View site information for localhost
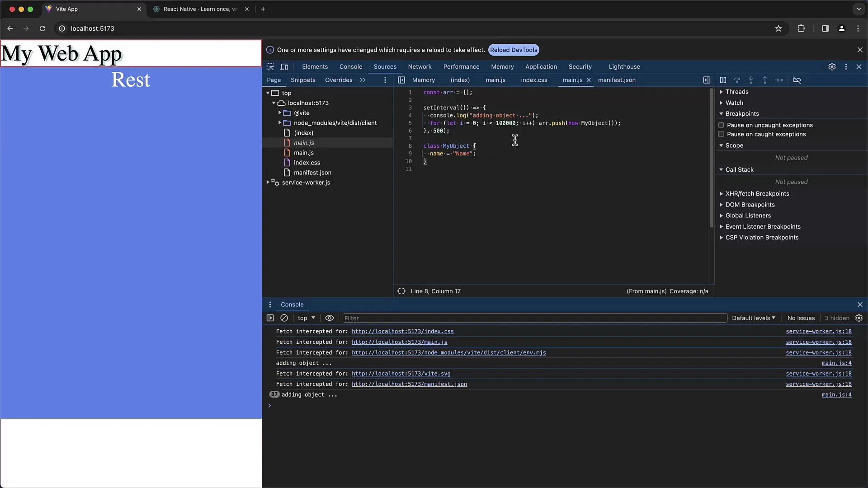This screenshot has height=488, width=868. 62,28
